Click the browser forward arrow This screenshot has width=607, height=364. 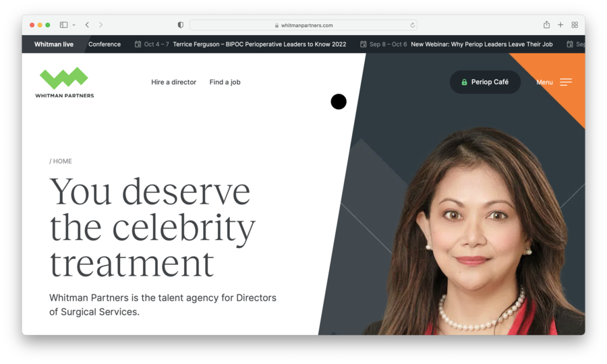(100, 25)
